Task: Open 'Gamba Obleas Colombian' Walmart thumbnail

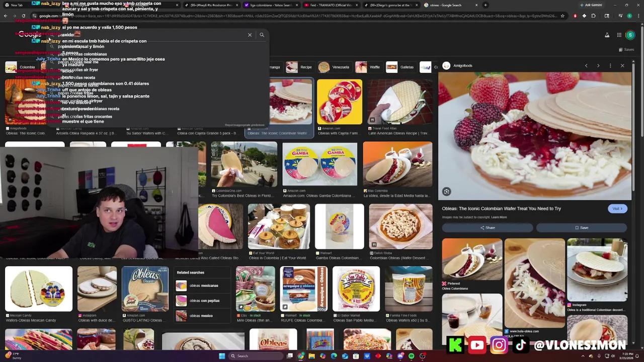Action: pos(339,226)
